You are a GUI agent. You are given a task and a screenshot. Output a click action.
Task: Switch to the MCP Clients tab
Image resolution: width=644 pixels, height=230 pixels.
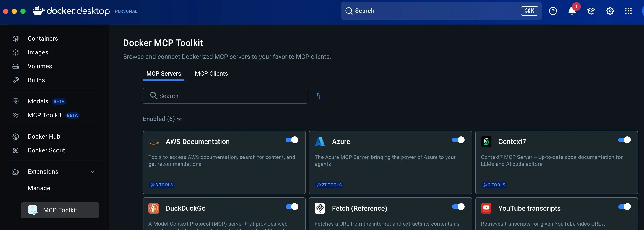point(211,74)
